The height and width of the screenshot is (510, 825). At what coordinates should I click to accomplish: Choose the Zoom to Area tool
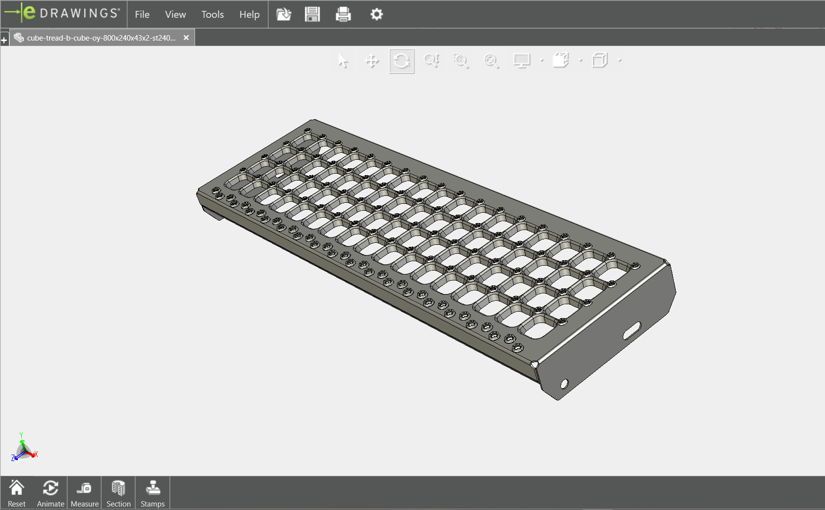tap(461, 61)
